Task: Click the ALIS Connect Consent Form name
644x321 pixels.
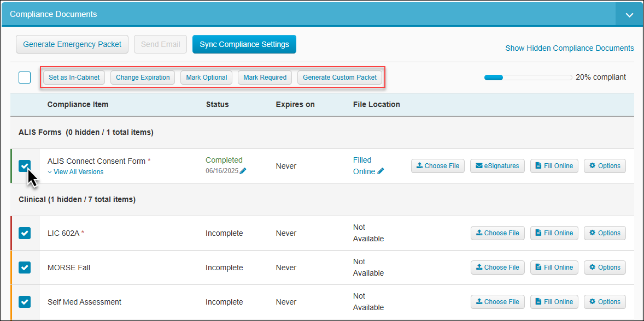Action: coord(97,161)
